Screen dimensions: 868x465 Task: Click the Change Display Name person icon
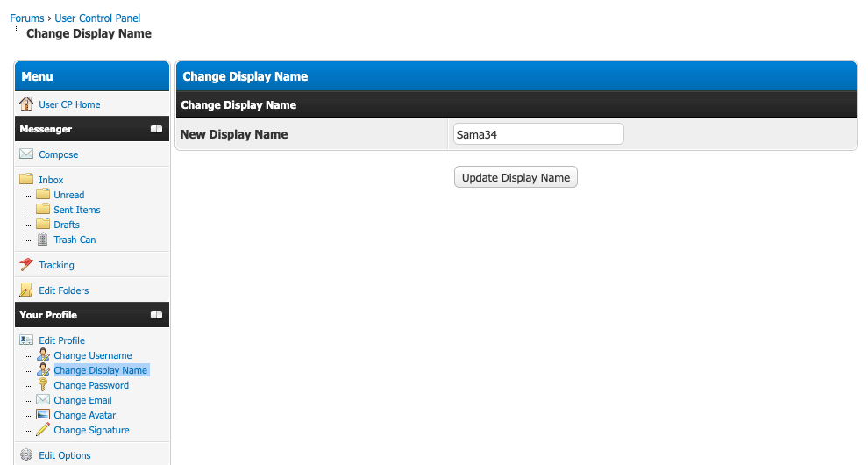tap(43, 369)
